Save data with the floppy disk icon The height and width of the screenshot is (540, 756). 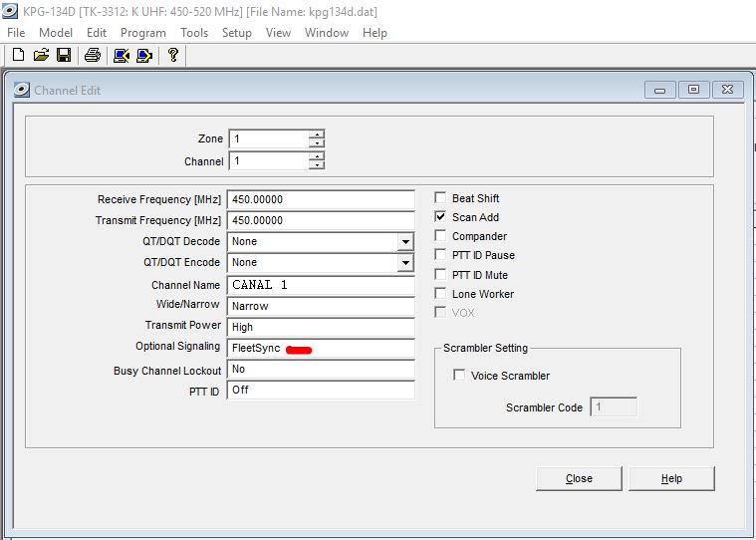click(x=64, y=55)
